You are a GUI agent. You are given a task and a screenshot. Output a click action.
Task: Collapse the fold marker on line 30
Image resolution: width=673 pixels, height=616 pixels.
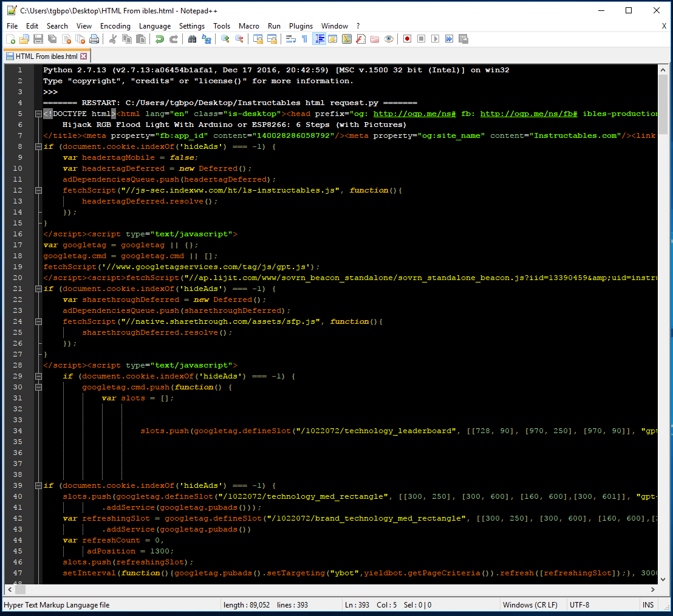[x=38, y=387]
